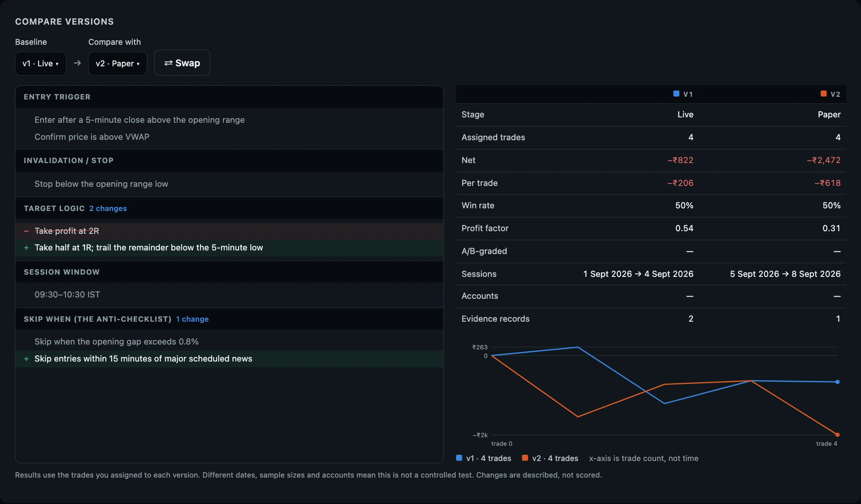Click the v2 Evidence records value 1
This screenshot has height=504, width=861.
pos(838,319)
